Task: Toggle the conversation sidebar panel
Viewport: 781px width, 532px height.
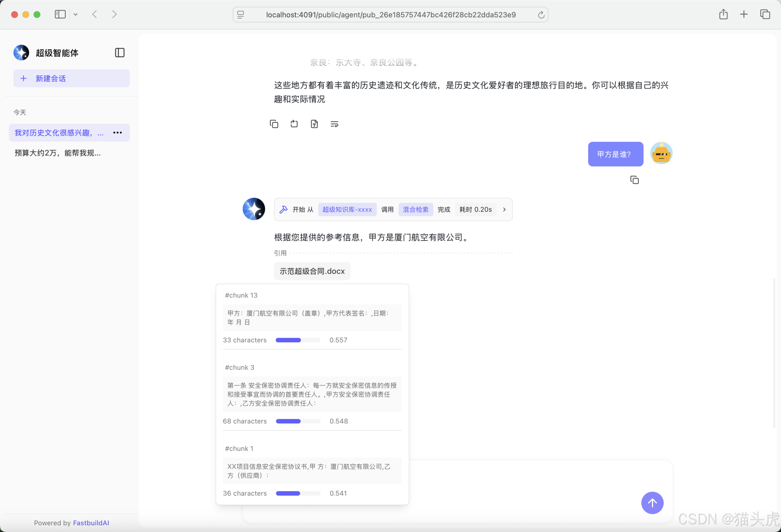Action: (120, 52)
